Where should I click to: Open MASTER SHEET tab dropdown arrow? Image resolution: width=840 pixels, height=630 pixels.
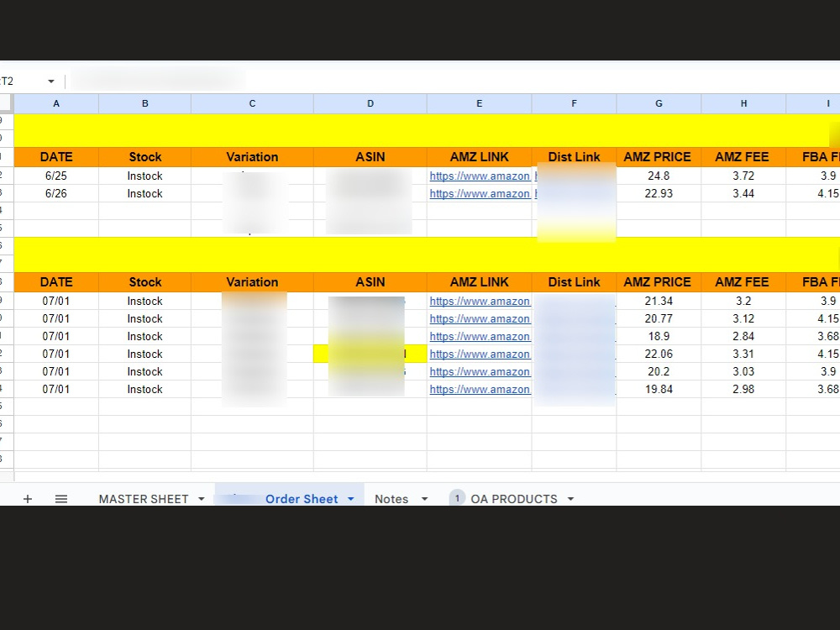[202, 499]
